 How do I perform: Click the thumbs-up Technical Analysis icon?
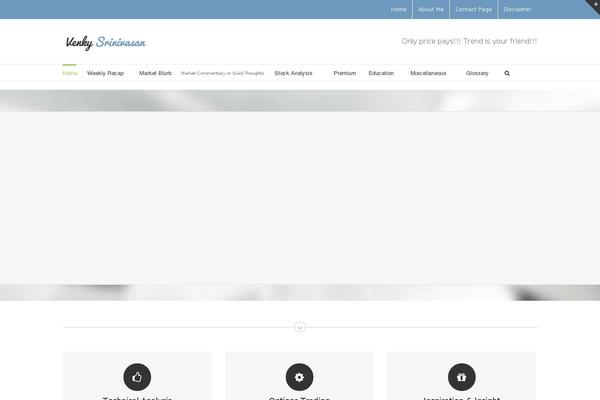click(137, 377)
